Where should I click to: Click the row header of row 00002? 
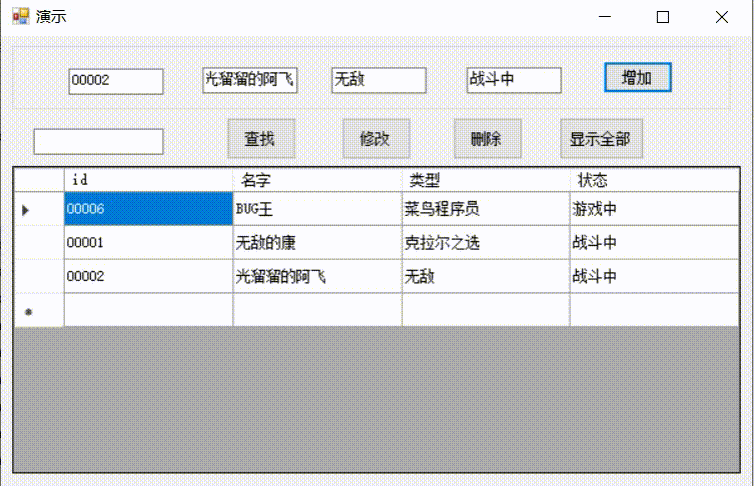(39, 276)
